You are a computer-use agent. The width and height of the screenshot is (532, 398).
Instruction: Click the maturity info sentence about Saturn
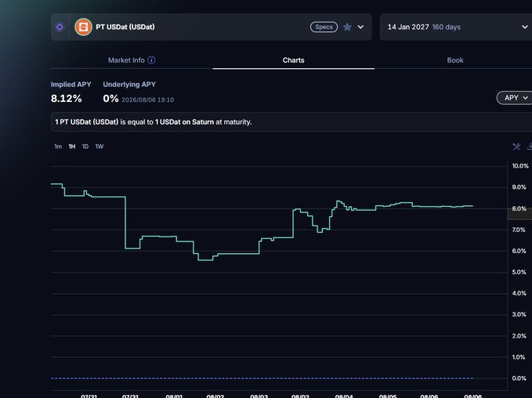click(x=154, y=121)
